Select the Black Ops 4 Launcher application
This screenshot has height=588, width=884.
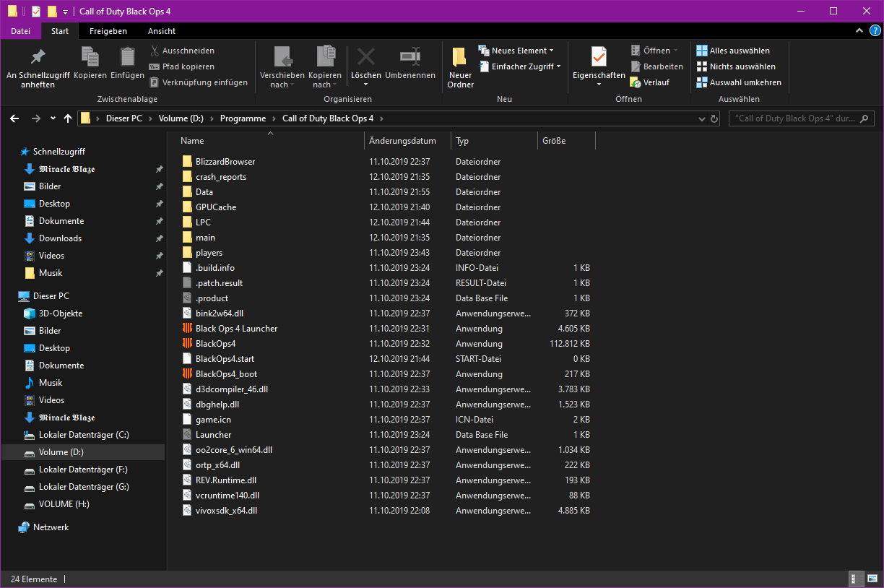[x=236, y=329]
